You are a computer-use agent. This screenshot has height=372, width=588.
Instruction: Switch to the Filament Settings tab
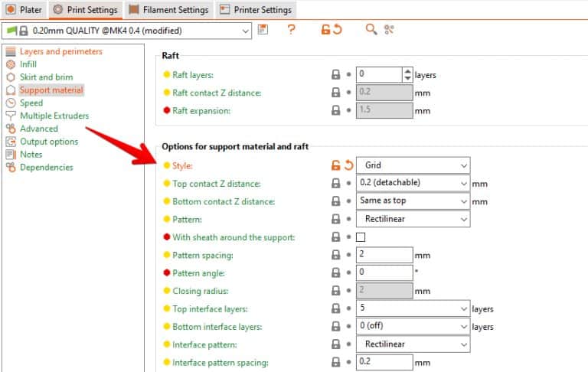click(x=168, y=10)
